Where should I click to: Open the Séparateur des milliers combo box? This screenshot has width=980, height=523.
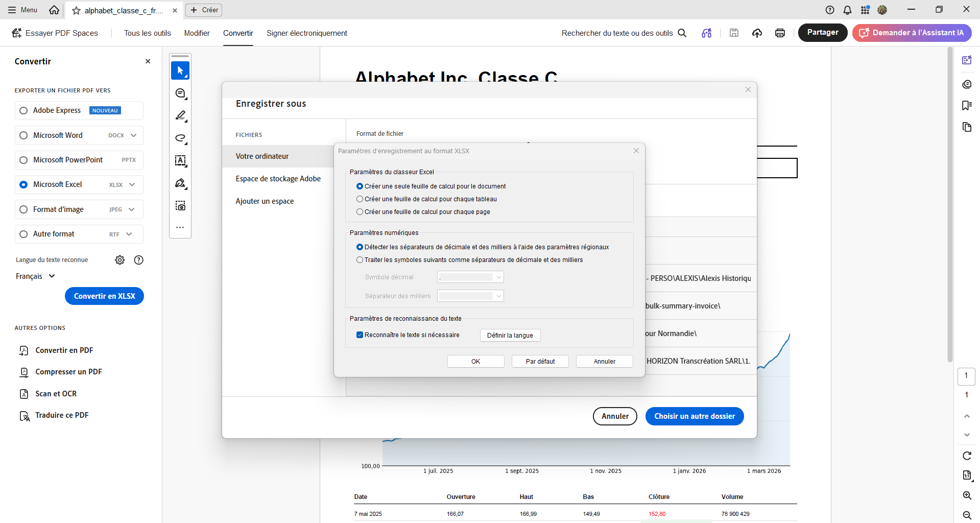(470, 296)
